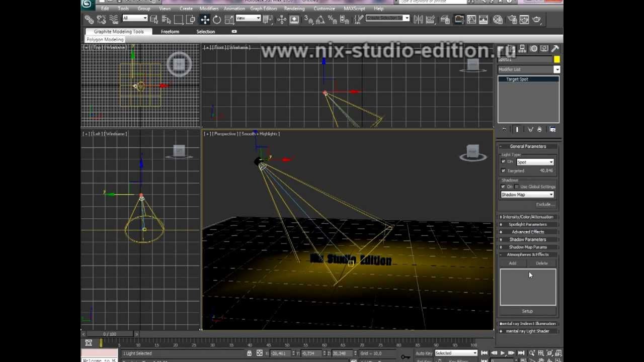Open the Motion command panel tab
Viewport: 644px width, 362px height.
coord(533,48)
